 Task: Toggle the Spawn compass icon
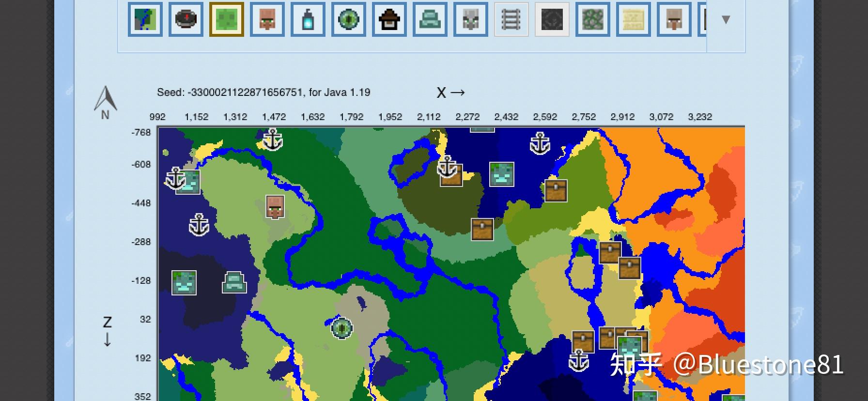click(186, 19)
